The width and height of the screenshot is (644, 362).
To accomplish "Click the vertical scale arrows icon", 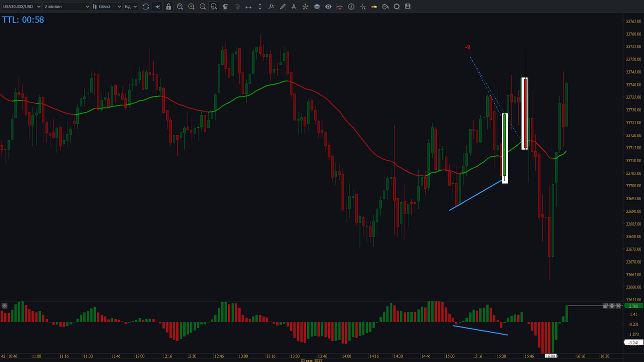I will point(260,6).
